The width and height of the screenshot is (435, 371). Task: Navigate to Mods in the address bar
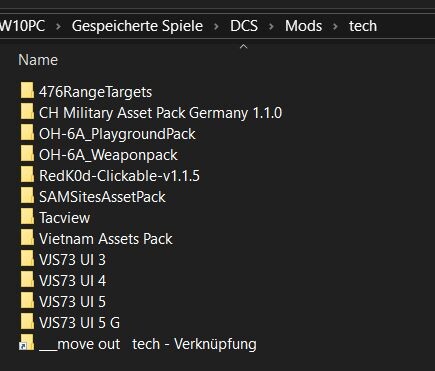(x=303, y=26)
